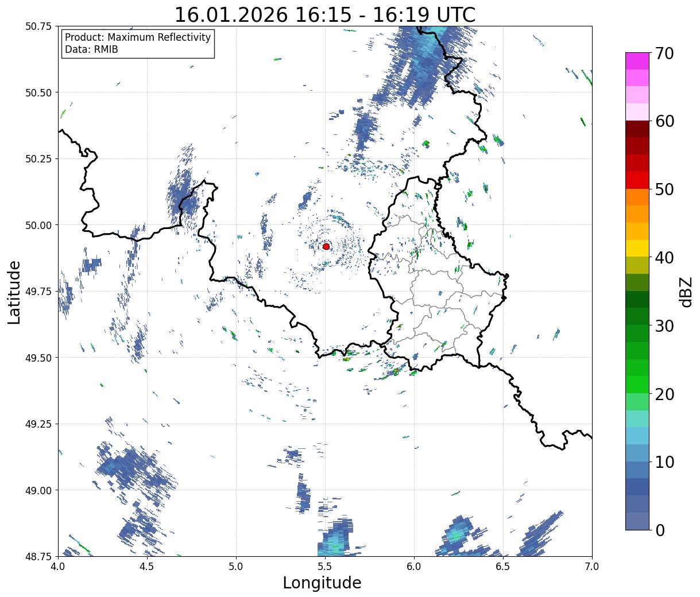Click the colorbar tick label 60
Screen dimensions: 700x597
(664, 121)
